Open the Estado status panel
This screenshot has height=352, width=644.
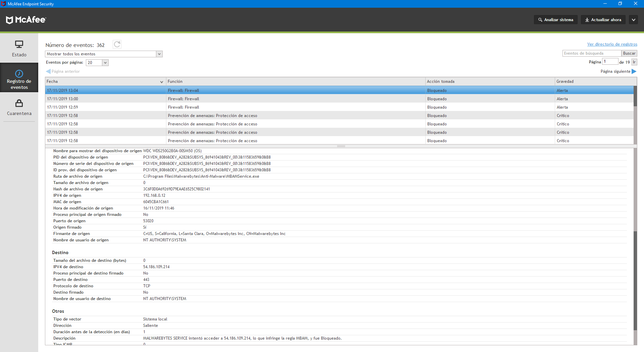pos(19,48)
